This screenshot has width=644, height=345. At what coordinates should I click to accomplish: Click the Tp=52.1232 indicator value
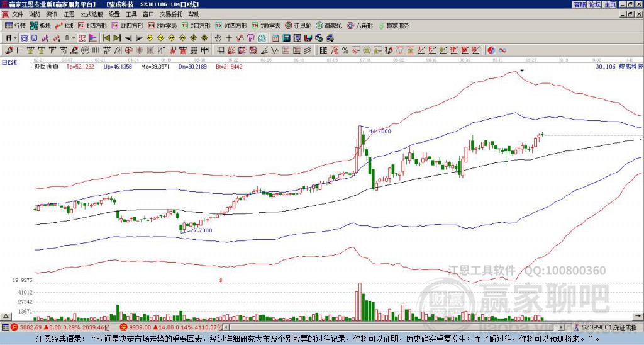click(80, 67)
